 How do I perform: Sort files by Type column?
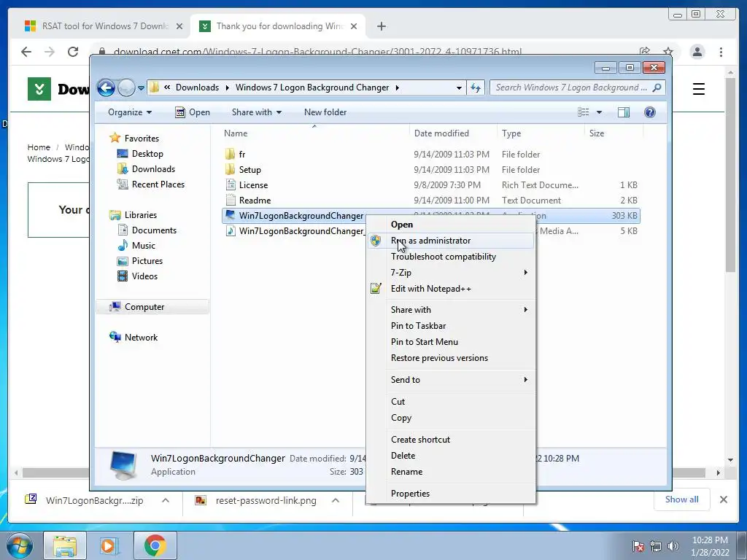pos(511,133)
